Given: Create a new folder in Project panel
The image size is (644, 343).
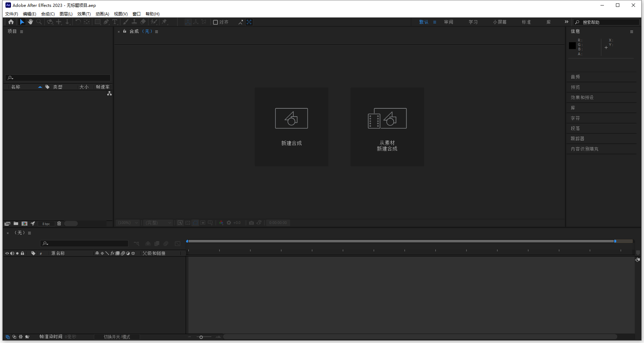Looking at the screenshot, I should click(x=16, y=224).
